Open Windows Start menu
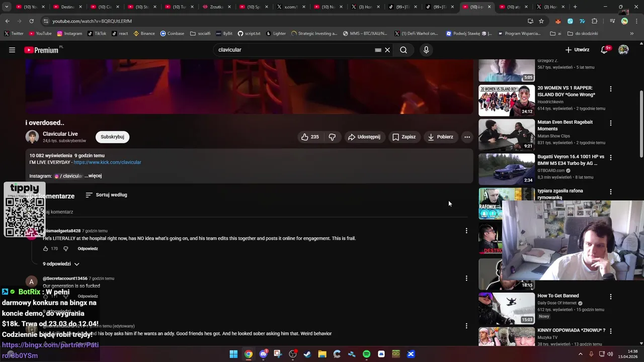This screenshot has width=644, height=362. [x=233, y=354]
